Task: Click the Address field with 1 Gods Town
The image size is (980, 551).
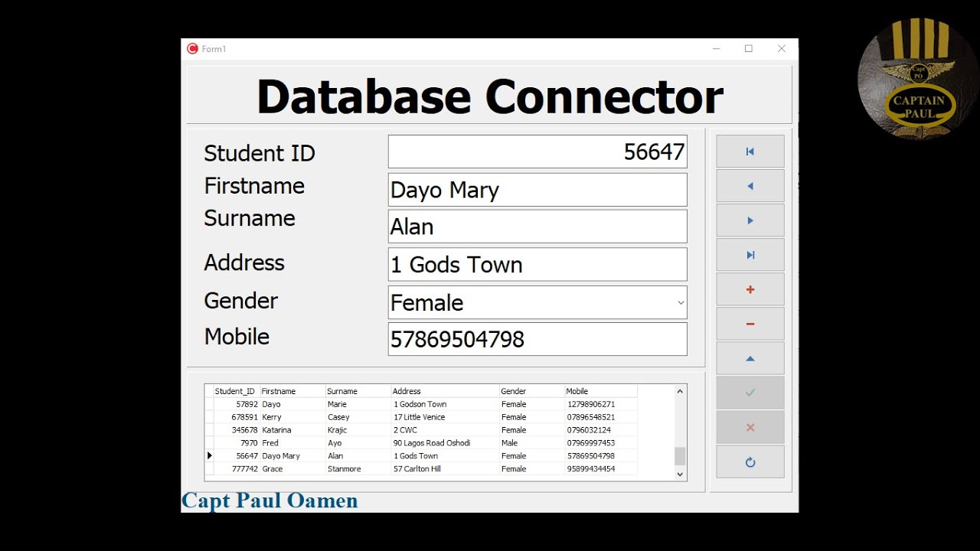Action: [537, 264]
